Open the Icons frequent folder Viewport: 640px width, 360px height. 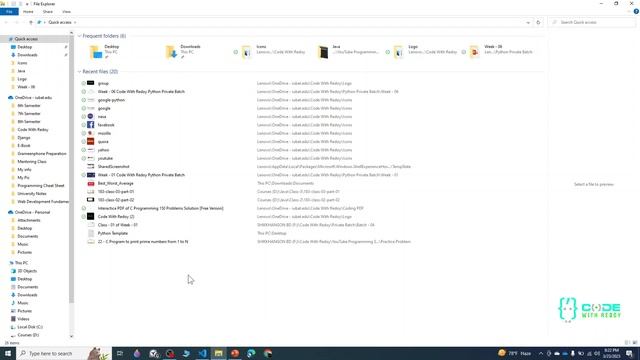273,52
